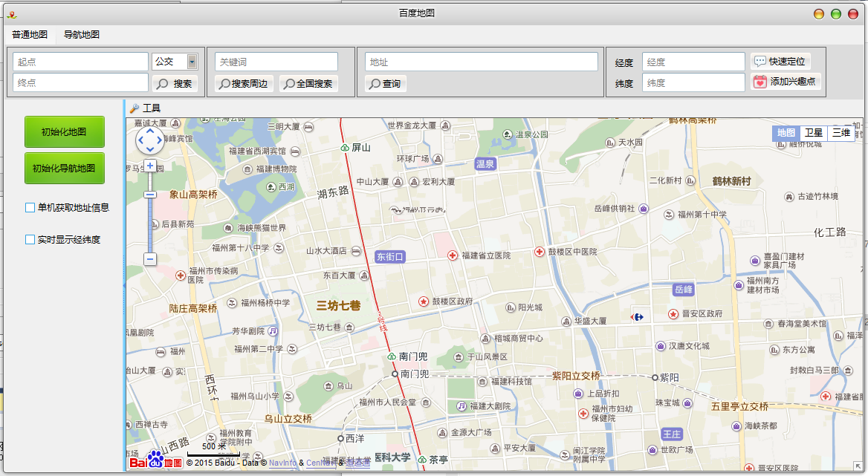
Task: Click the 南门兜 metro station icon
Action: 392,356
